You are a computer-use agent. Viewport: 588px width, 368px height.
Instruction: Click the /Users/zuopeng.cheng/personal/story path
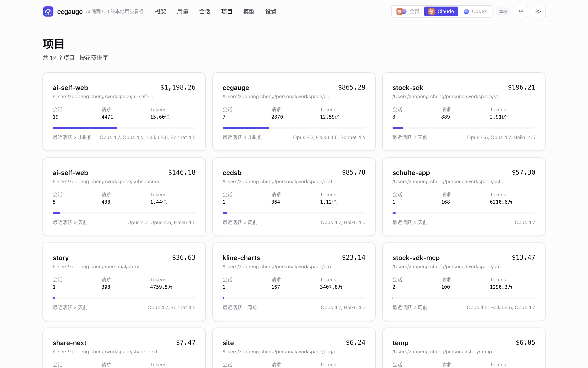[96, 267]
